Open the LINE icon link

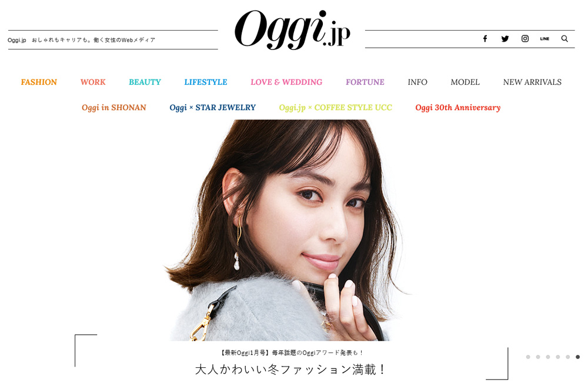pyautogui.click(x=544, y=39)
